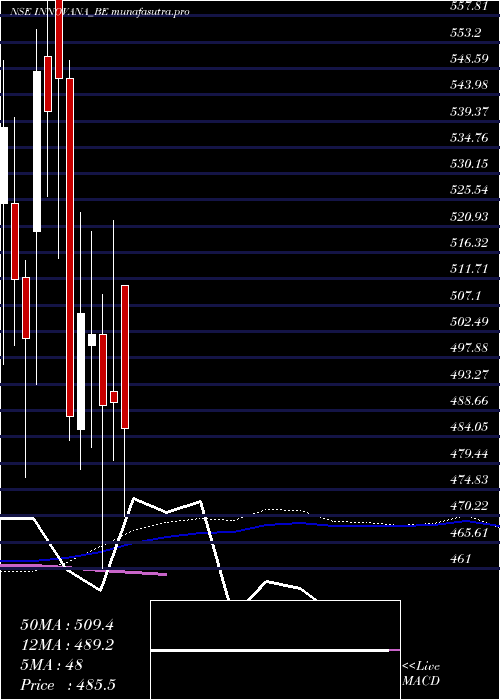Viewport: 500px width, 700px height.
Task: Click the tall red candle falling from 546 to 486
Action: coord(70,247)
